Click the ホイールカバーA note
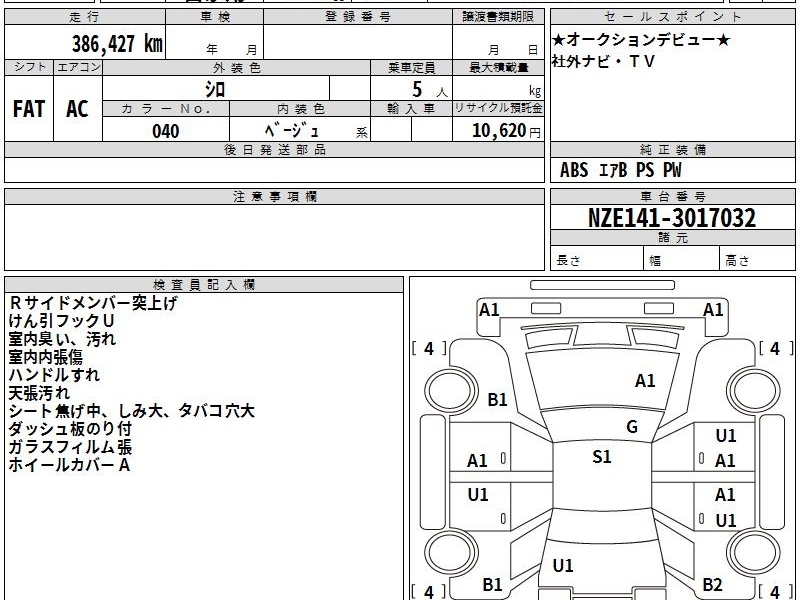800x600 pixels. pyautogui.click(x=69, y=465)
